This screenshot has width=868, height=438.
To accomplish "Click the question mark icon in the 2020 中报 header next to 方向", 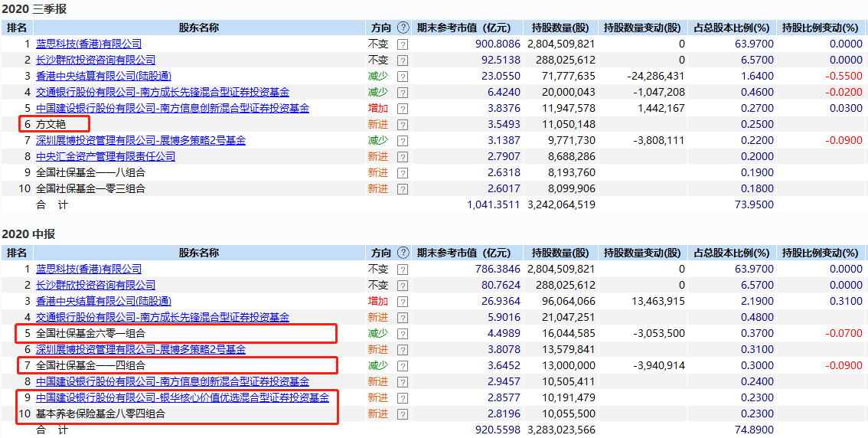I will point(403,253).
